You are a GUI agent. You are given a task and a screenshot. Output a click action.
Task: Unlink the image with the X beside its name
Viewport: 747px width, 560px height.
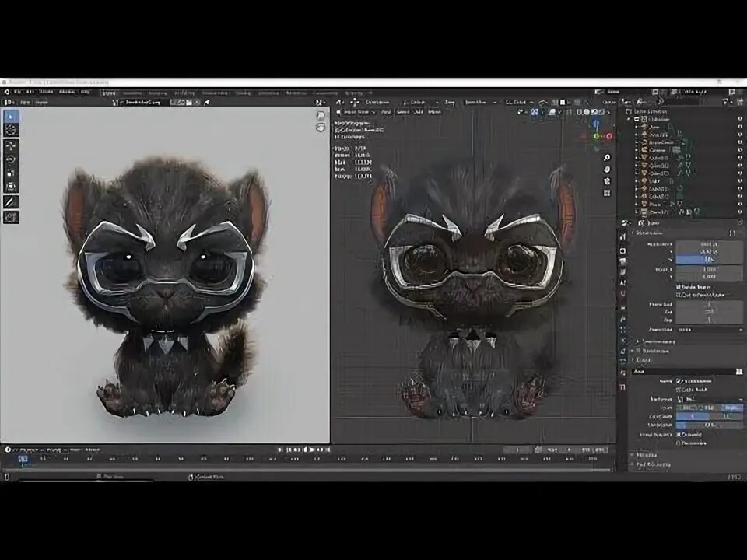click(x=197, y=103)
